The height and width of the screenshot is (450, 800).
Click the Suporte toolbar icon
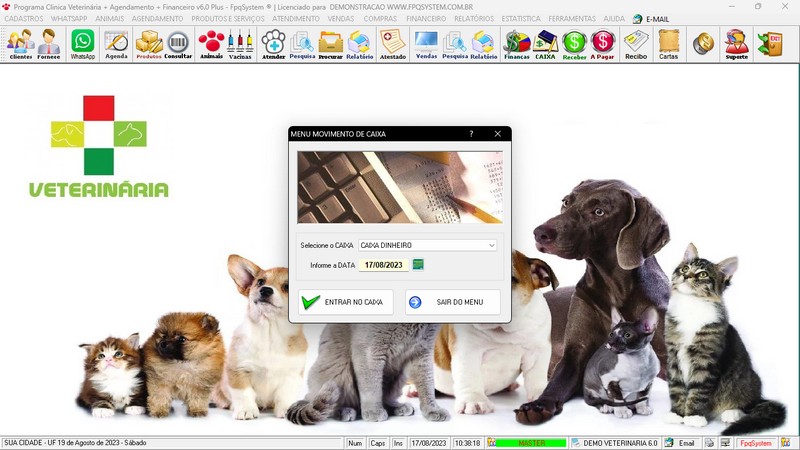[736, 44]
